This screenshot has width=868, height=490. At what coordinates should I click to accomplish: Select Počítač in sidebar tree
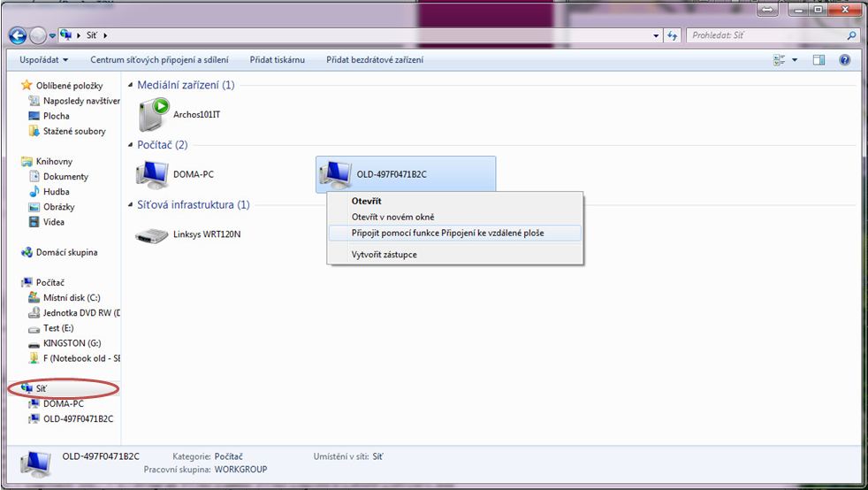click(x=42, y=283)
